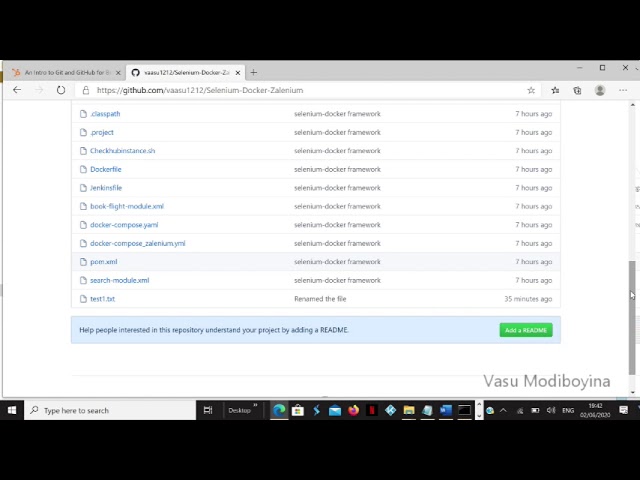Open the pom.xml file
The height and width of the screenshot is (480, 640).
point(104,262)
